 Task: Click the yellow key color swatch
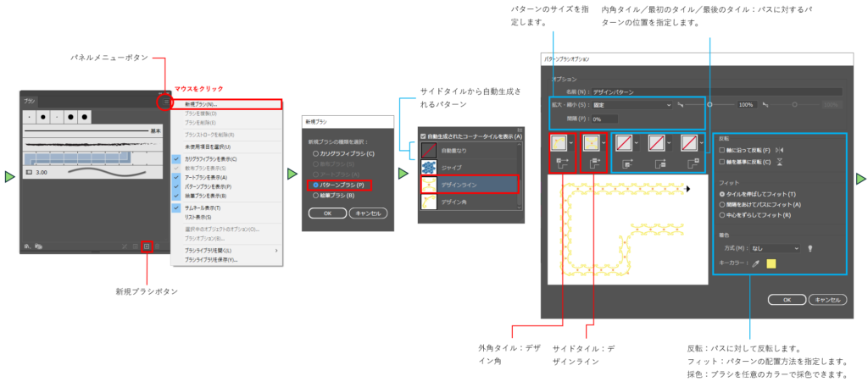(x=771, y=263)
